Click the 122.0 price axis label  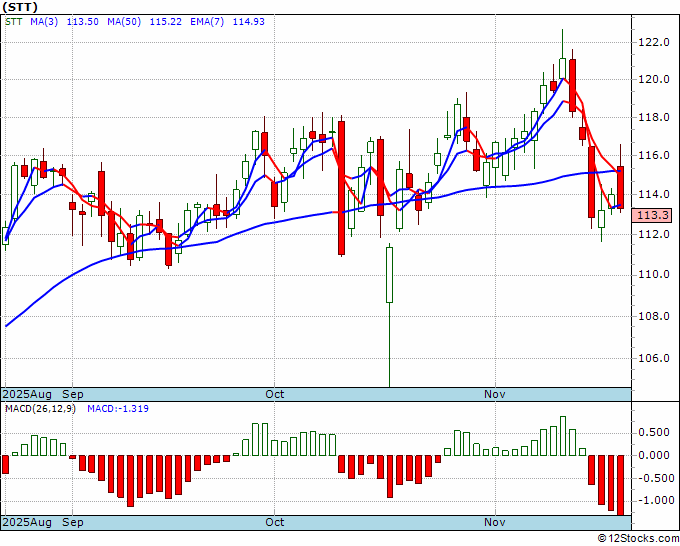coord(654,42)
